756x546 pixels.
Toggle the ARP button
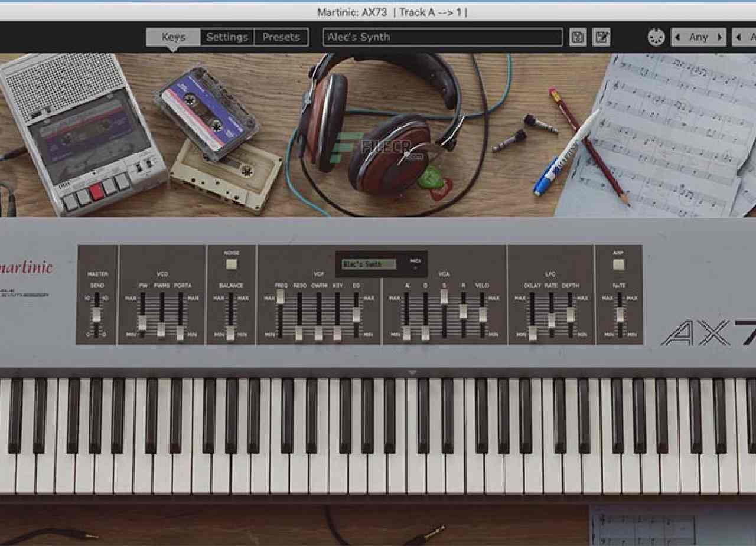[x=618, y=264]
